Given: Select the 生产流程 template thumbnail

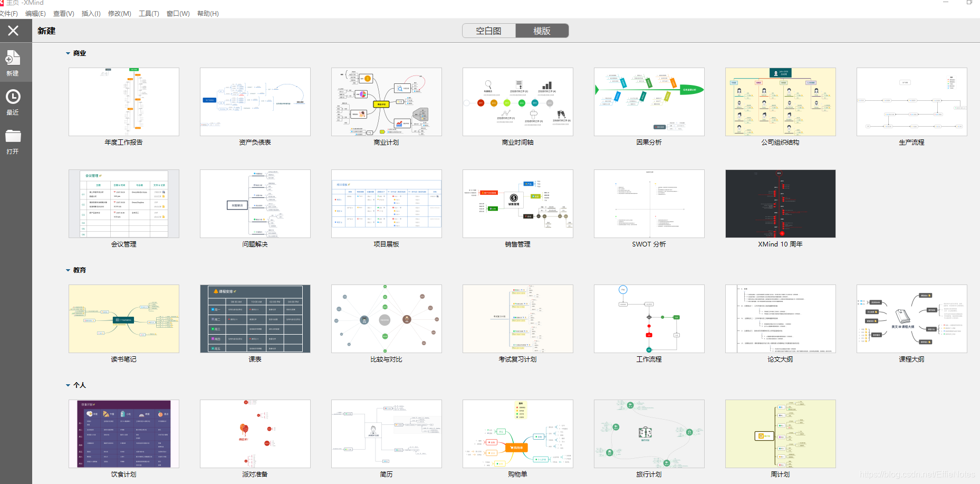Looking at the screenshot, I should click(912, 102).
